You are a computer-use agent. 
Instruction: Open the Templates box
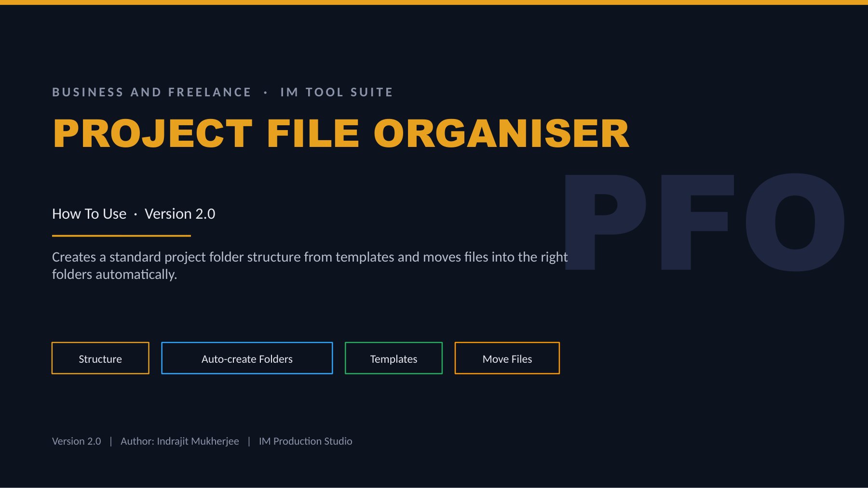click(393, 358)
